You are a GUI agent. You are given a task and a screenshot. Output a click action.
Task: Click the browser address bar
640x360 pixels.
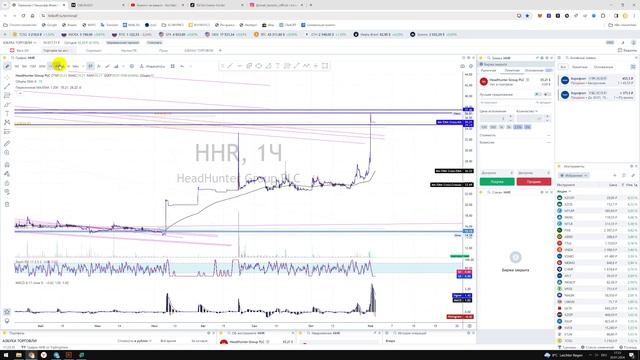tap(278, 16)
